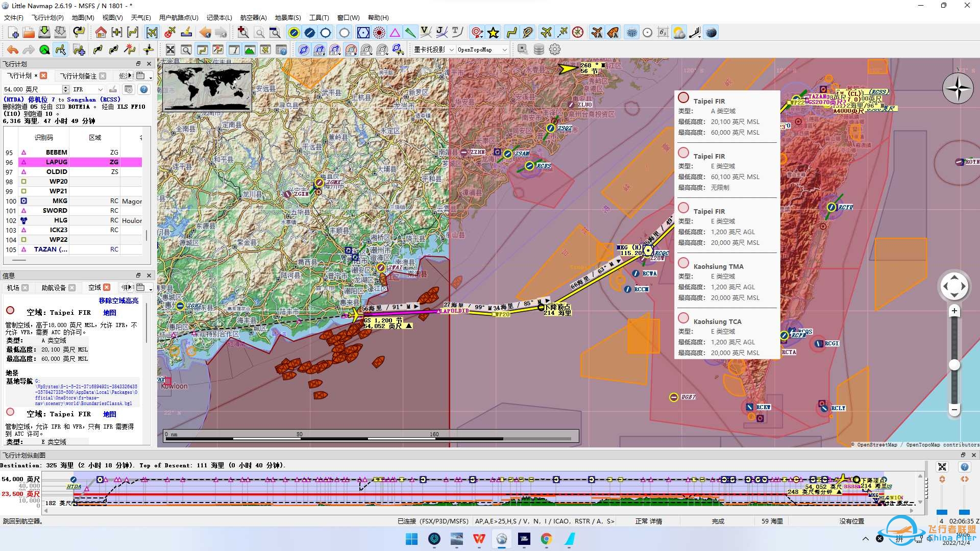The width and height of the screenshot is (980, 551).
Task: Delete the aircraft trail
Action: tap(170, 33)
